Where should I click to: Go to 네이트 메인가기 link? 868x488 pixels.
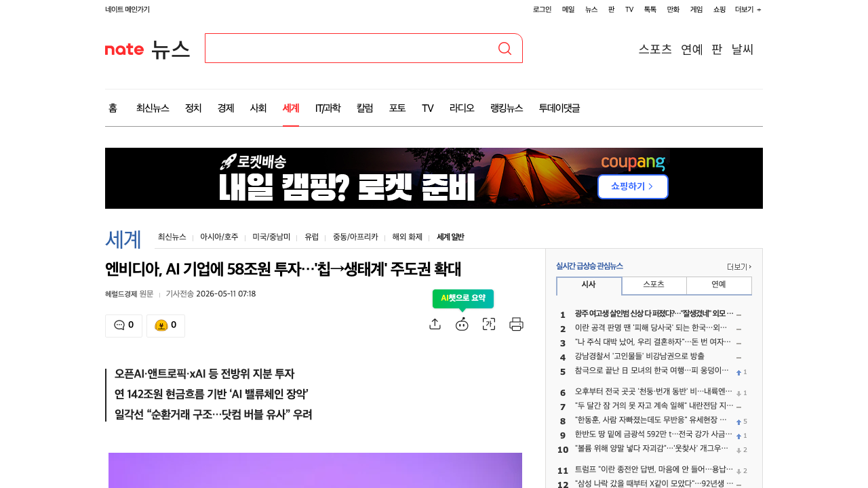click(127, 9)
